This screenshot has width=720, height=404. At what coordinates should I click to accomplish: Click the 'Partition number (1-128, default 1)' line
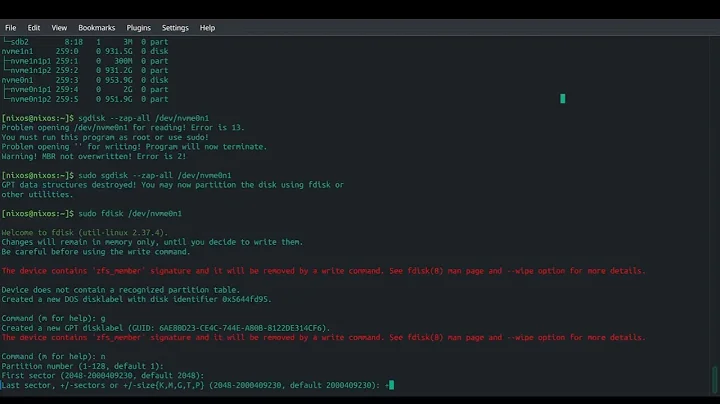pyautogui.click(x=82, y=366)
